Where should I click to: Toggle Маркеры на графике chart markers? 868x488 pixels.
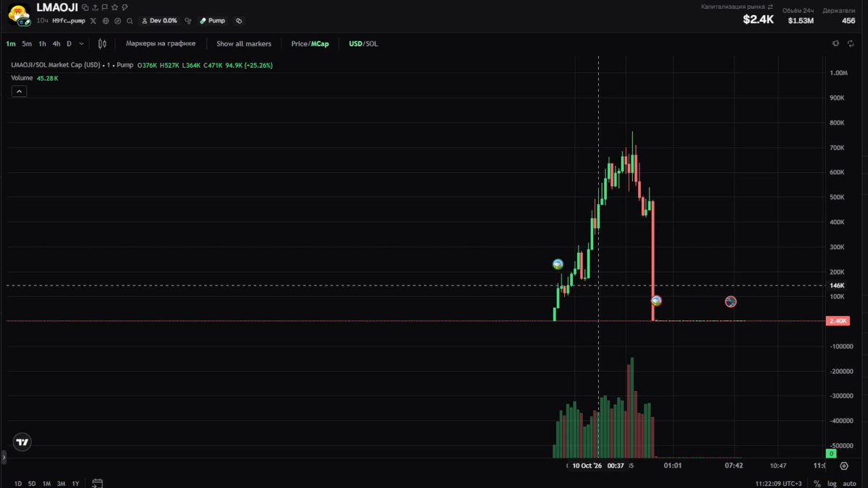point(161,43)
